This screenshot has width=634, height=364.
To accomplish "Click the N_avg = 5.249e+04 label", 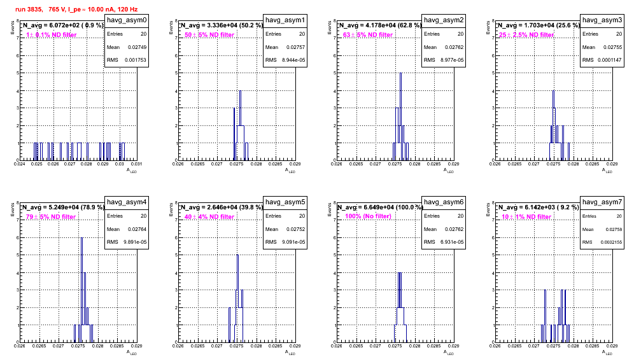I will [x=63, y=207].
